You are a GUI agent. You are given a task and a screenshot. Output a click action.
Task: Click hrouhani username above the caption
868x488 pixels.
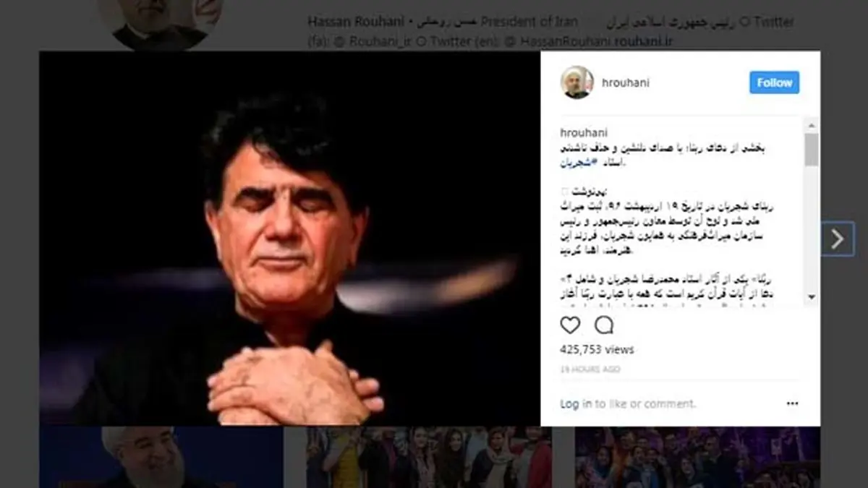click(584, 133)
